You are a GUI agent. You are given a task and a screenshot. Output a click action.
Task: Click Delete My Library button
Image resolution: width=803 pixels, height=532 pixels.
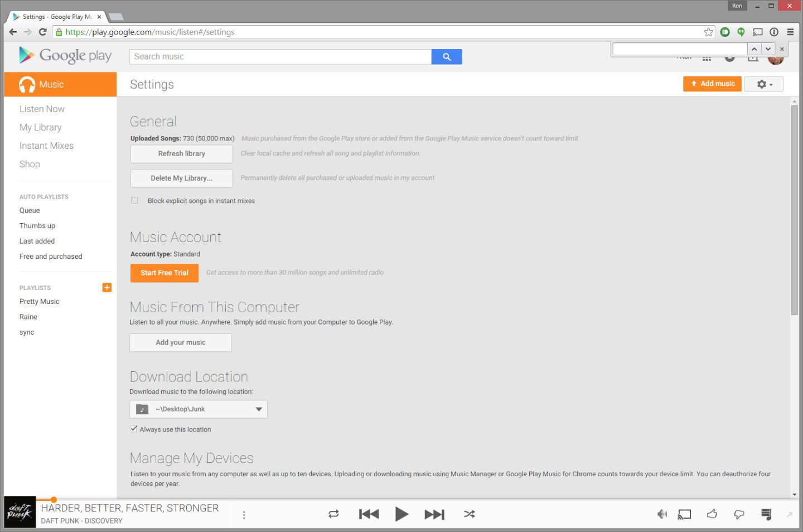point(181,178)
